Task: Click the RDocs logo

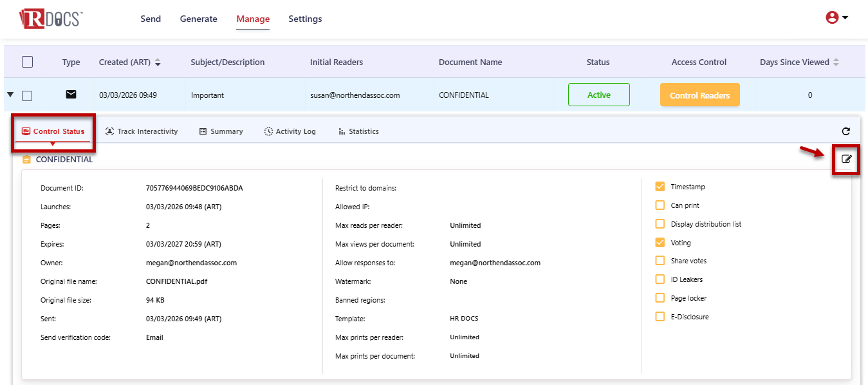Action: [x=50, y=19]
